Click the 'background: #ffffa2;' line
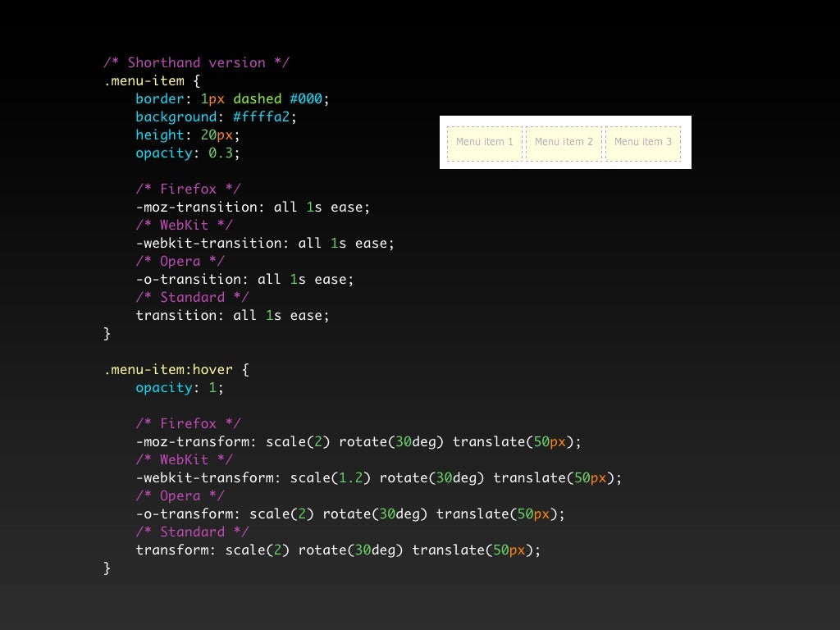Viewport: 840px width, 630px height. [x=216, y=116]
